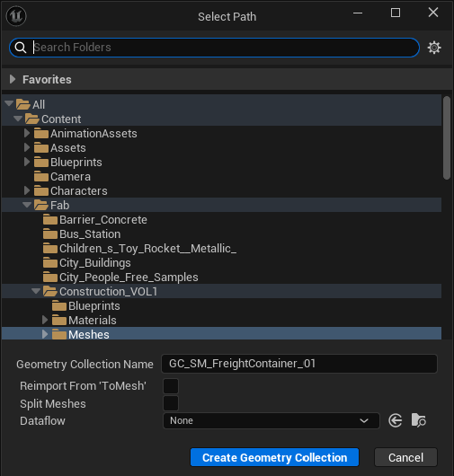Click the Cancel button
The width and height of the screenshot is (454, 476).
pos(405,457)
